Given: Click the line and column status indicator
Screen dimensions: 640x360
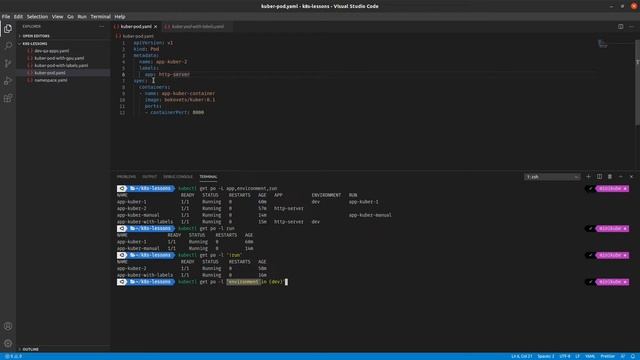Looking at the screenshot, I should [522, 356].
